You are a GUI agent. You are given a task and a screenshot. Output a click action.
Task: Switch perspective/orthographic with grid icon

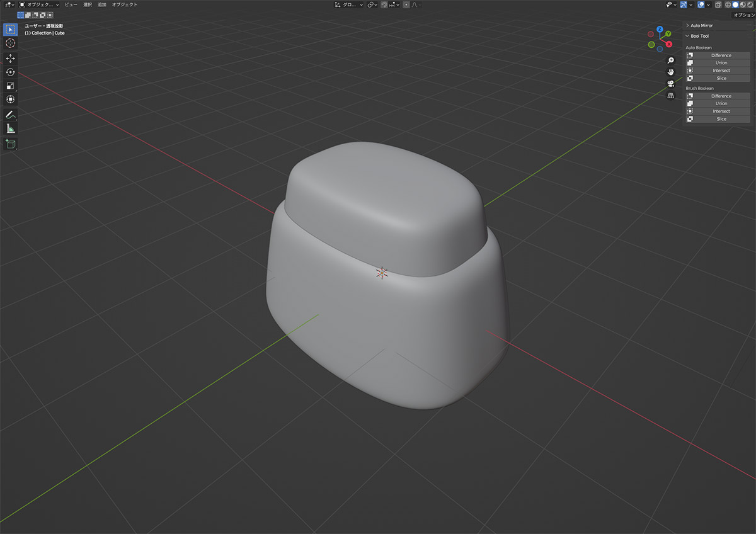[x=671, y=96]
